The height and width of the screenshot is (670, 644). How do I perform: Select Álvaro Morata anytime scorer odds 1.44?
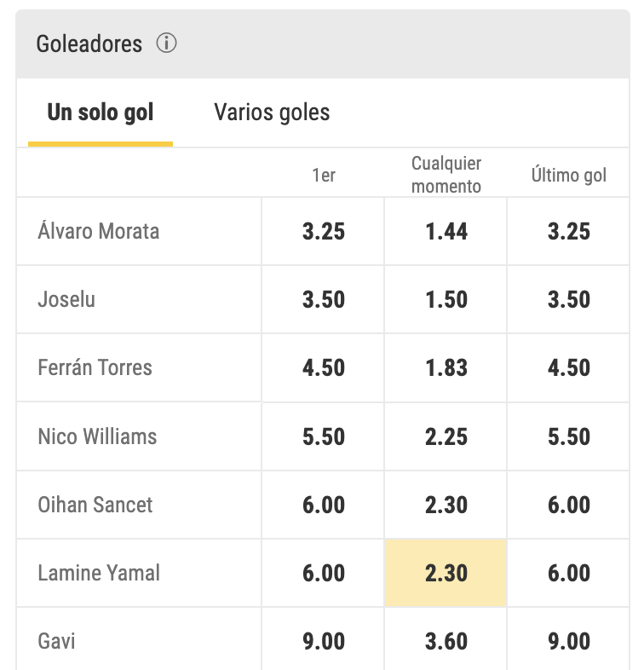pos(446,231)
